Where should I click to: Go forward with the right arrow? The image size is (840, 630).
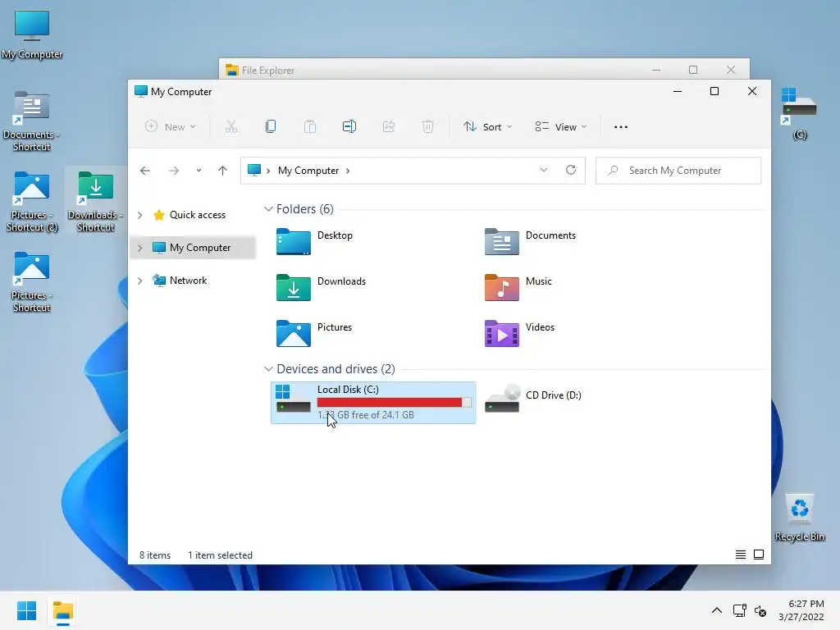point(174,171)
